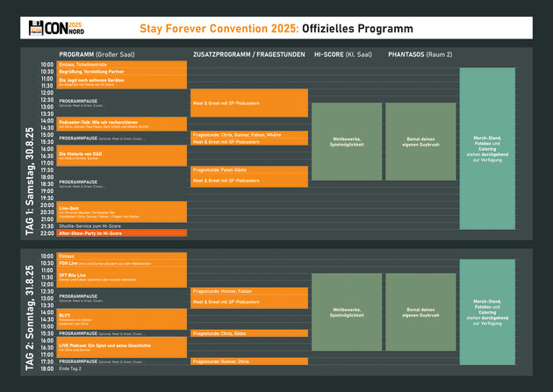
Task: Select Podcaster-Talk: Wie wir recherchieren block
Action: pyautogui.click(x=122, y=124)
